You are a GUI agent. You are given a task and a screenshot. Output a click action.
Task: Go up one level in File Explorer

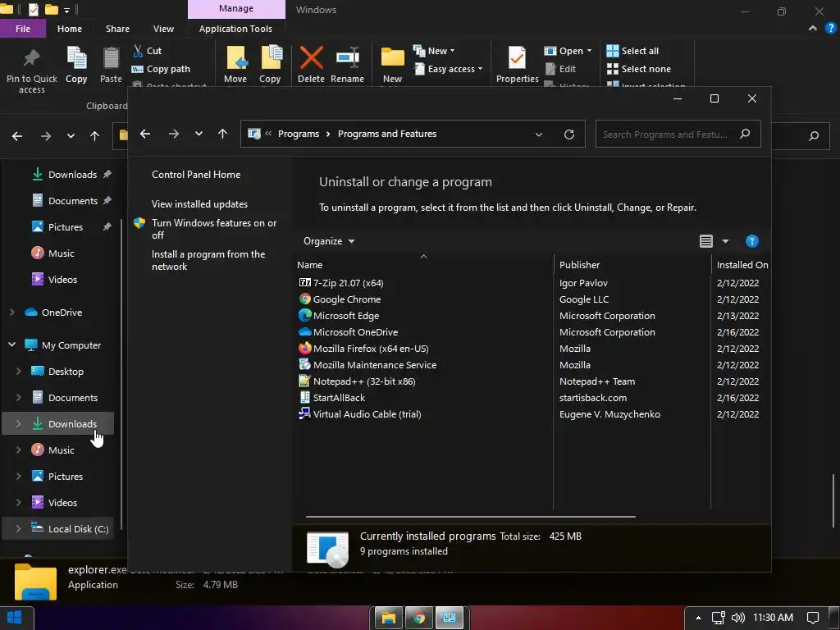[95, 136]
